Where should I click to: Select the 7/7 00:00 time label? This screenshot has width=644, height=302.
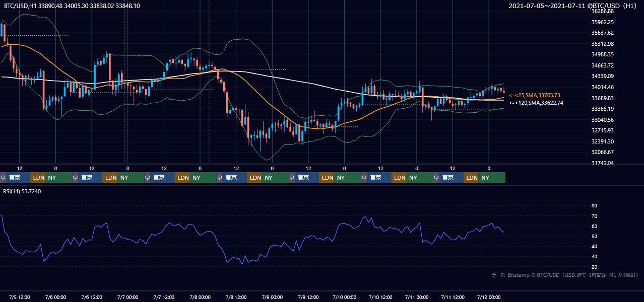[x=128, y=297]
